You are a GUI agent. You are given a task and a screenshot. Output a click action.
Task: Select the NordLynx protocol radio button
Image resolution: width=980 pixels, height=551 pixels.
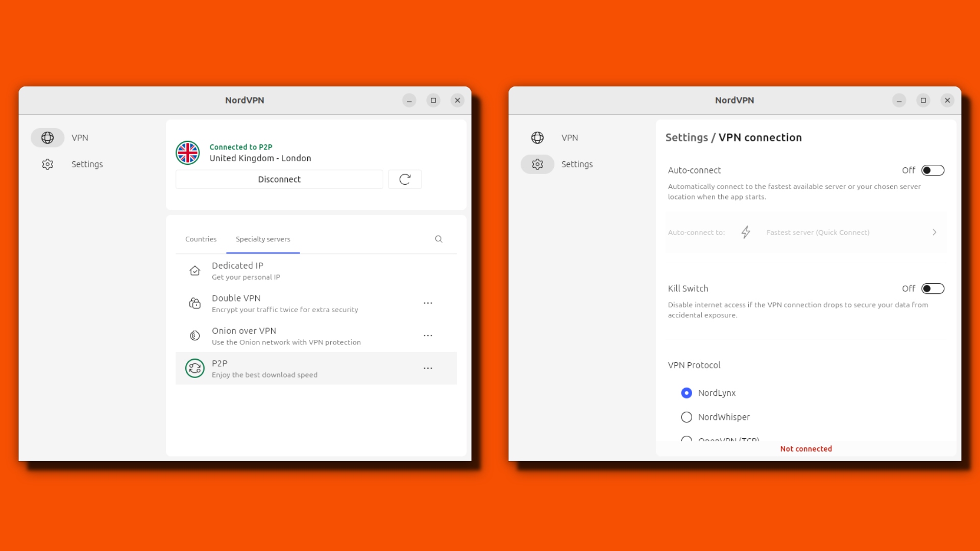[x=687, y=393]
